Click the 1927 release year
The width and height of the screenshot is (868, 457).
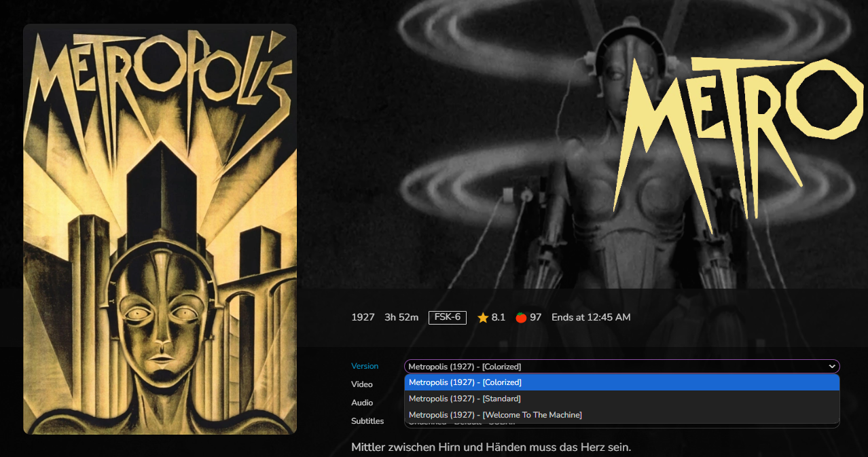pos(363,317)
